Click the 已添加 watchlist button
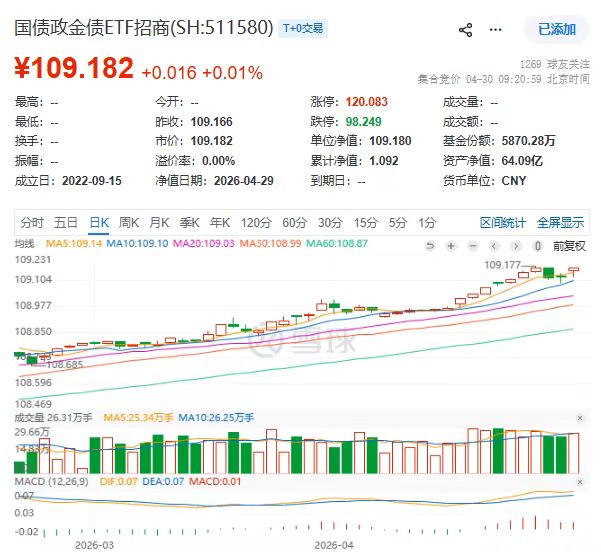The image size is (601, 552). (556, 30)
